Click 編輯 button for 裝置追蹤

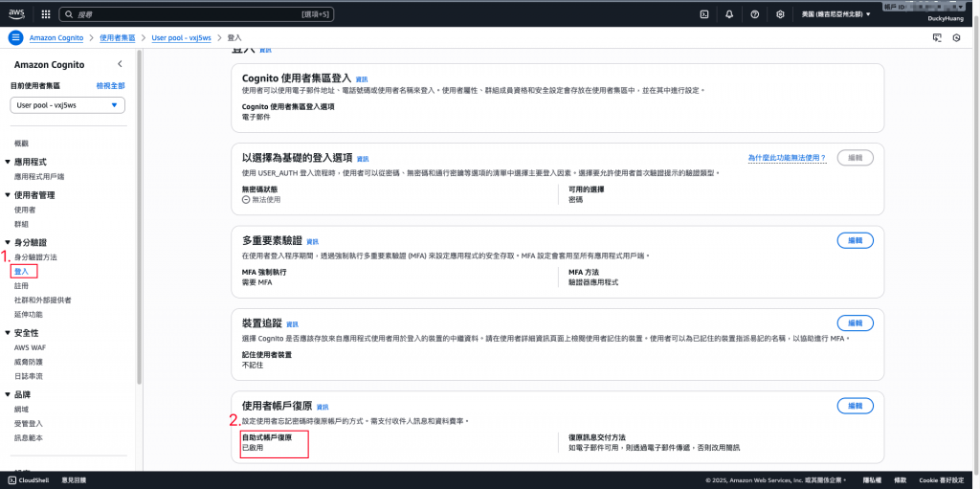tap(855, 322)
